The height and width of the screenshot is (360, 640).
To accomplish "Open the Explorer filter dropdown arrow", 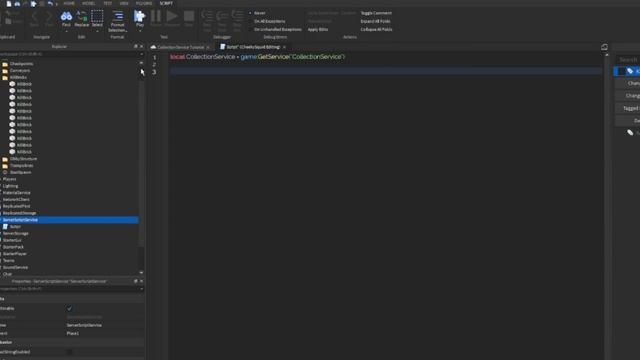I will [141, 54].
